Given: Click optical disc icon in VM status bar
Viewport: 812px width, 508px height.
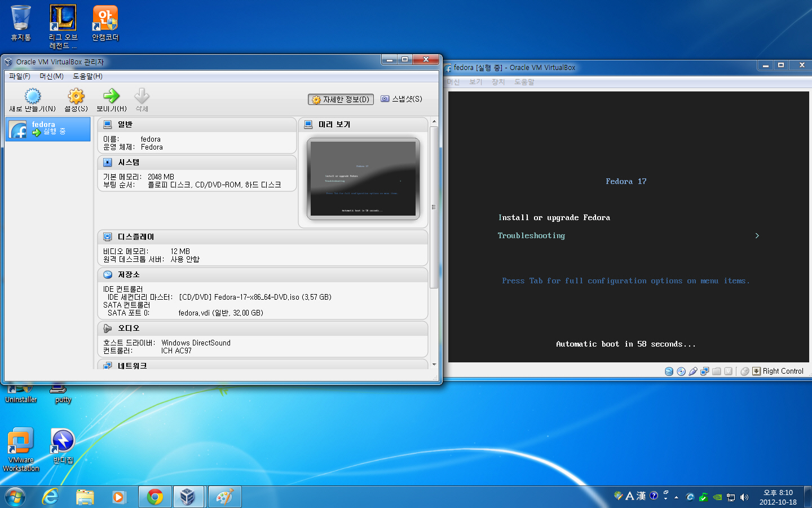Looking at the screenshot, I should 681,371.
